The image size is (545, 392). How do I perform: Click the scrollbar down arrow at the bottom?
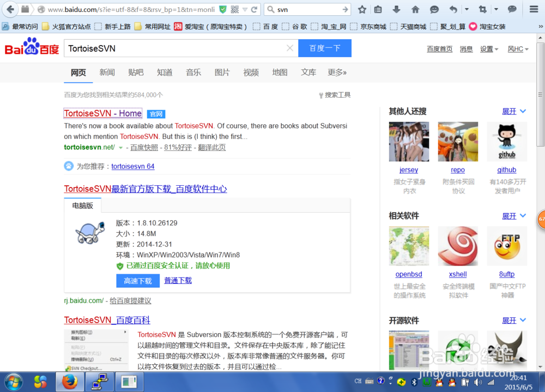point(540,366)
